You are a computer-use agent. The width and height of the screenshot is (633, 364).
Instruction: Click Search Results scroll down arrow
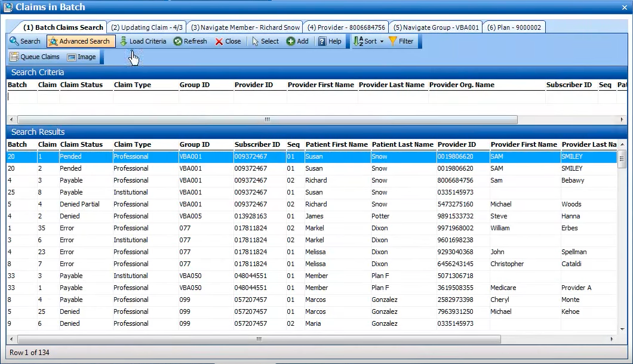[622, 329]
